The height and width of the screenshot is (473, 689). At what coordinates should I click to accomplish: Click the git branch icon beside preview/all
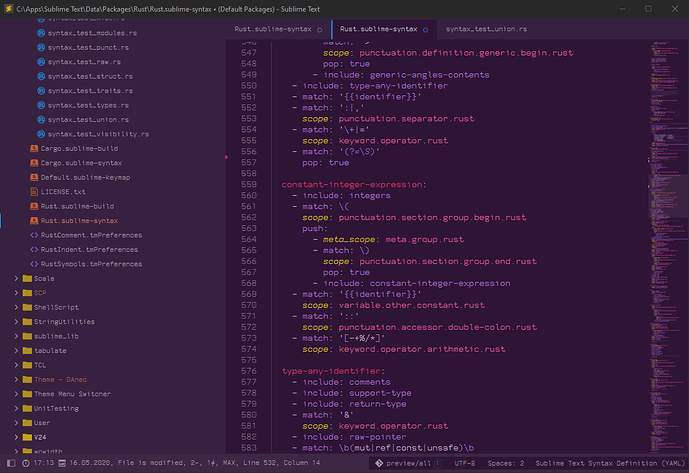(379, 463)
